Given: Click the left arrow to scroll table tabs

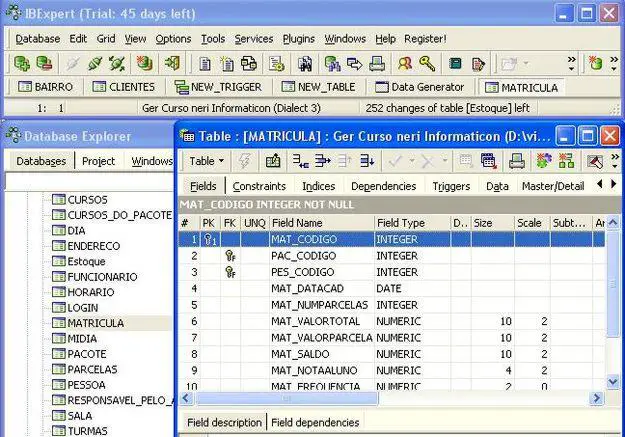Looking at the screenshot, I should pos(600,184).
